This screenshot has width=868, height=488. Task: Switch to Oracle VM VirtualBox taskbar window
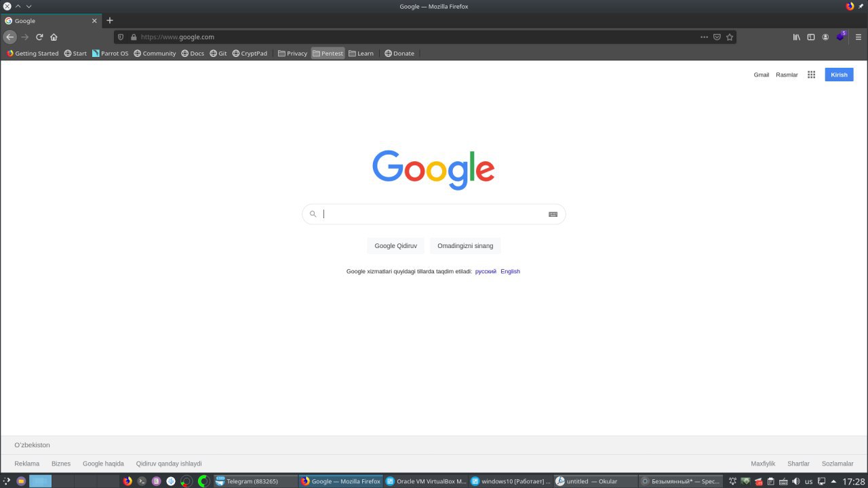point(426,481)
